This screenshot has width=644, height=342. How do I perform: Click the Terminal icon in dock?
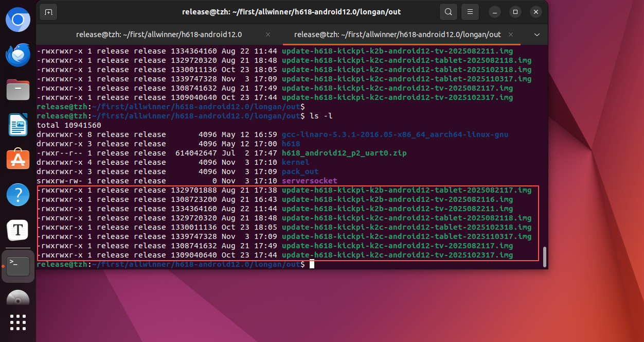point(18,265)
